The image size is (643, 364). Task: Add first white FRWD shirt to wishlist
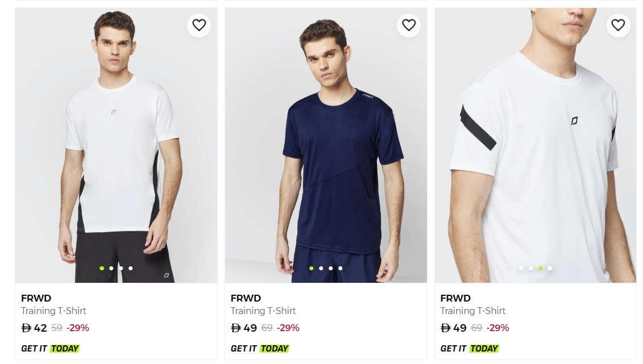pyautogui.click(x=199, y=25)
